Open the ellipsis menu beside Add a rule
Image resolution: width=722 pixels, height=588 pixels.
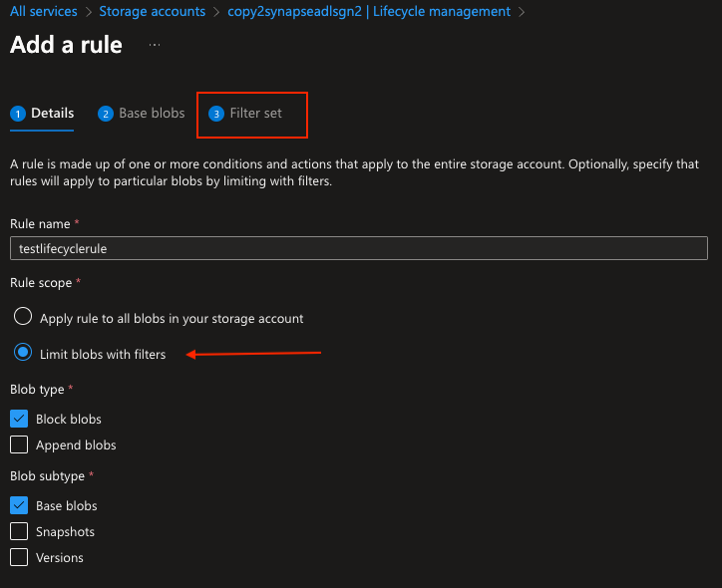click(x=155, y=45)
